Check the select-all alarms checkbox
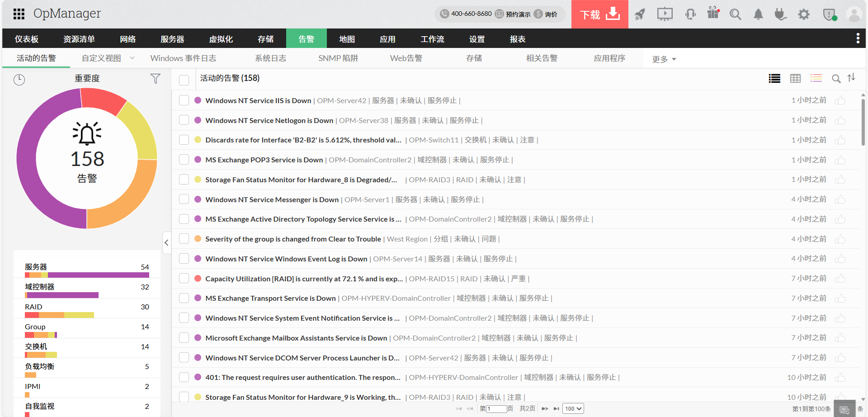Image resolution: width=868 pixels, height=417 pixels. pos(184,80)
